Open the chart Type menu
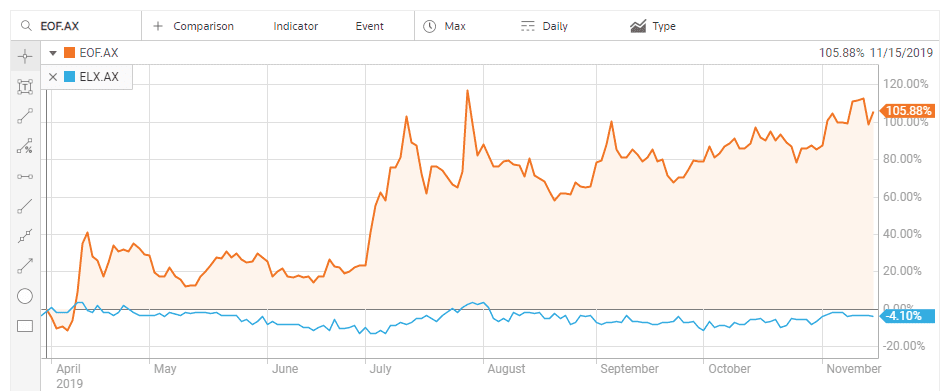 653,26
